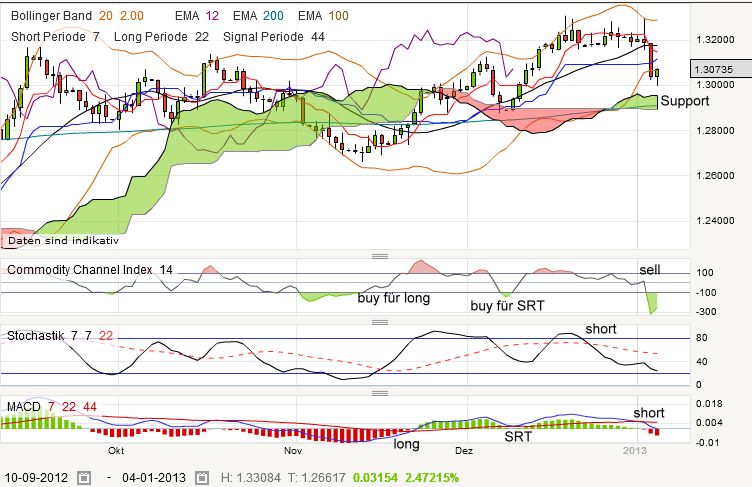Click the Bollinger deviation value 2.00
Viewport: 752px width, 487px height.
131,16
